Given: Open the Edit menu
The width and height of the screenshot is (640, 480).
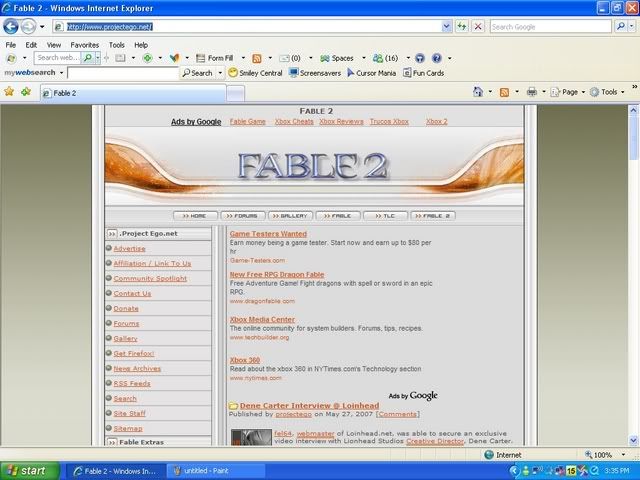Looking at the screenshot, I should [x=31, y=45].
